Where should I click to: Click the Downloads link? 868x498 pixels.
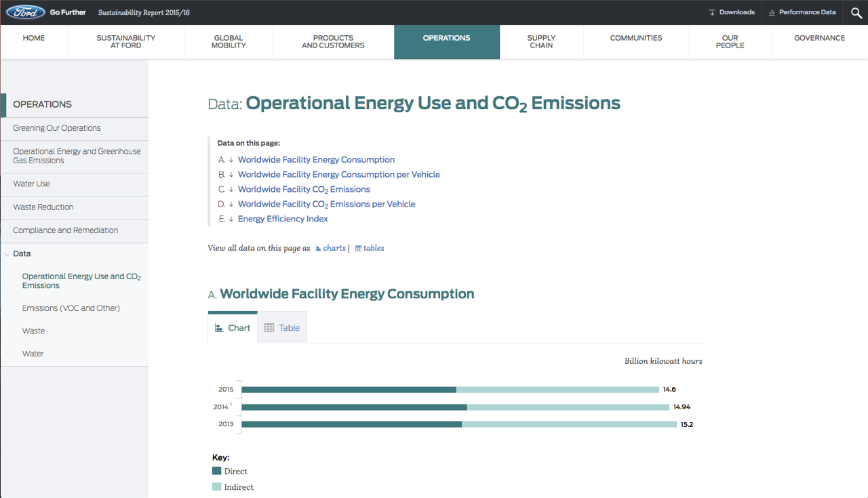click(x=737, y=12)
